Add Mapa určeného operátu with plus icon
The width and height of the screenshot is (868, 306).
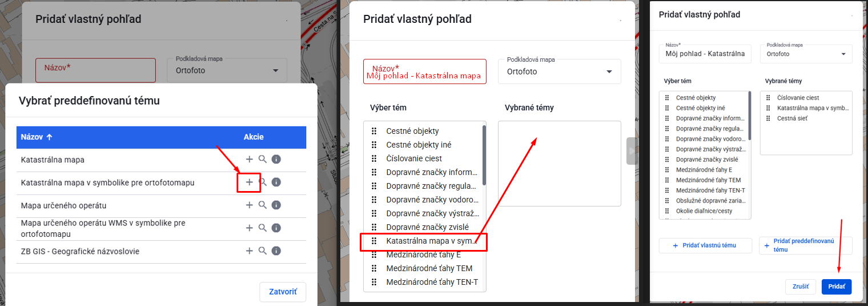(249, 205)
